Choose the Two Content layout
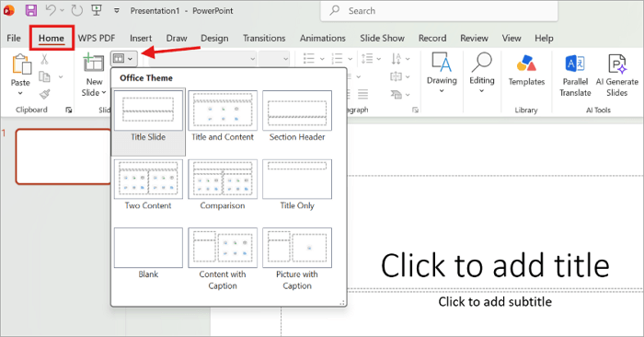Screen dimensions: 644x337 tap(148, 185)
